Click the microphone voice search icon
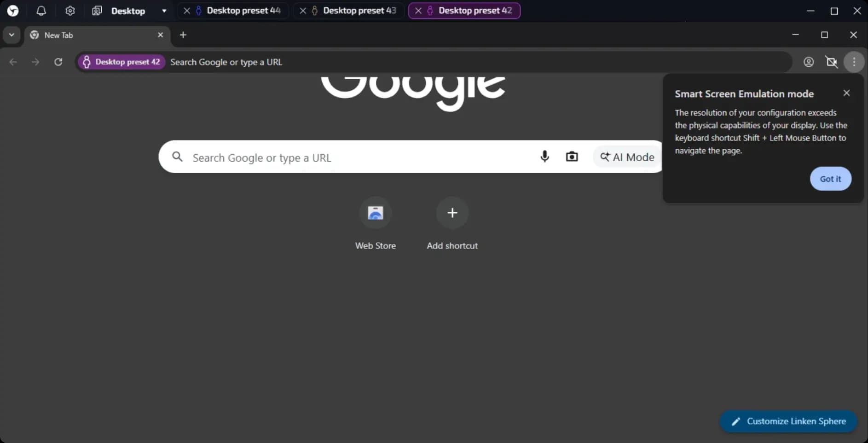 pyautogui.click(x=544, y=157)
